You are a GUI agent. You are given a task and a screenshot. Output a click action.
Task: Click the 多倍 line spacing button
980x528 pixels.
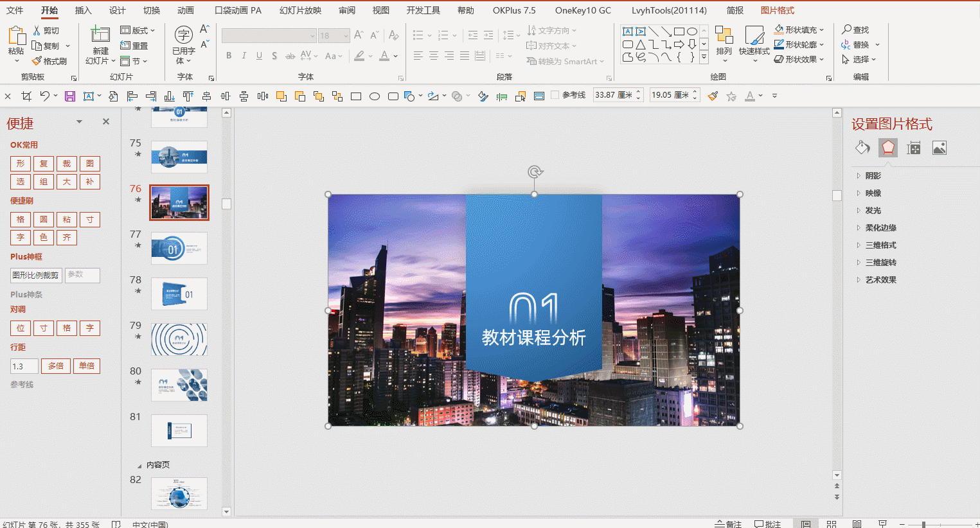[x=56, y=366]
